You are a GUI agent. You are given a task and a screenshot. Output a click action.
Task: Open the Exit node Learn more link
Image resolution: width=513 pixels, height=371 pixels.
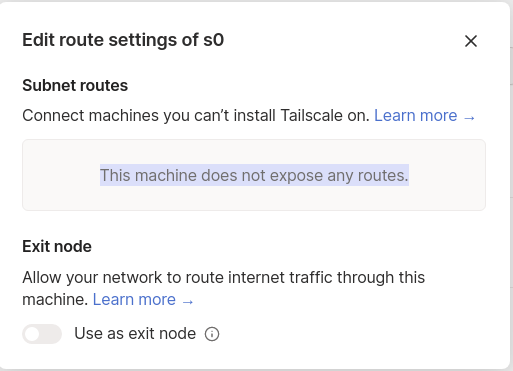pos(143,299)
